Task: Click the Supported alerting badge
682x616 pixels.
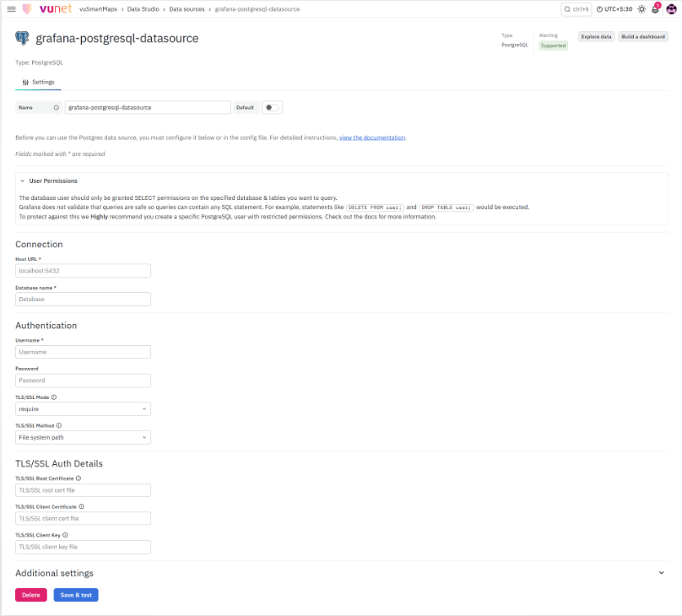Action: click(x=553, y=46)
